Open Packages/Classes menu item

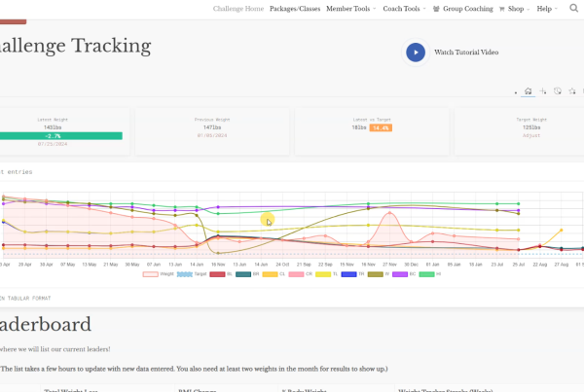click(x=295, y=9)
